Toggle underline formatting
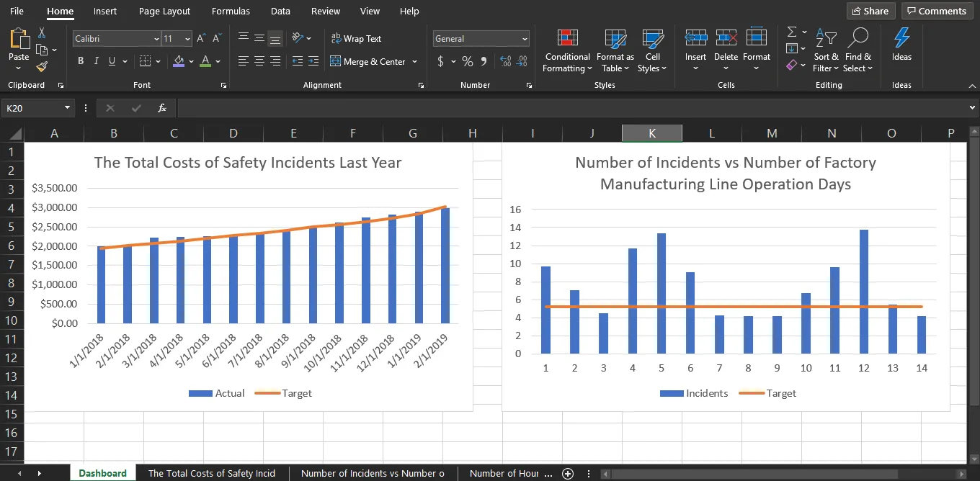This screenshot has width=980, height=481. [110, 61]
